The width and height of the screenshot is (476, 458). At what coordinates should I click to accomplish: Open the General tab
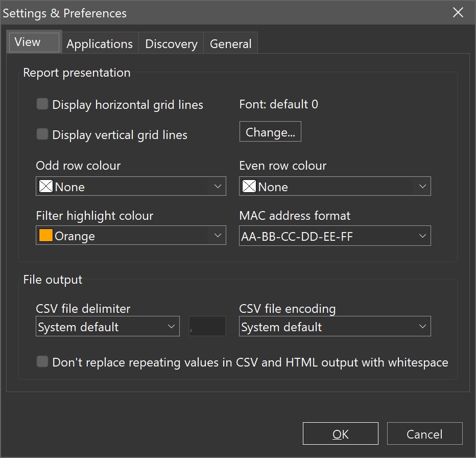[230, 44]
